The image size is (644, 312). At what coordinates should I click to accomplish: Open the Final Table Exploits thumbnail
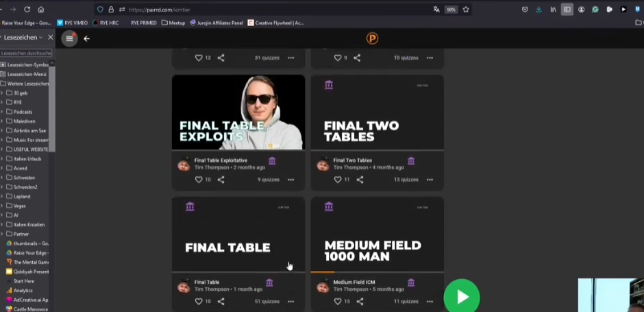tap(238, 112)
